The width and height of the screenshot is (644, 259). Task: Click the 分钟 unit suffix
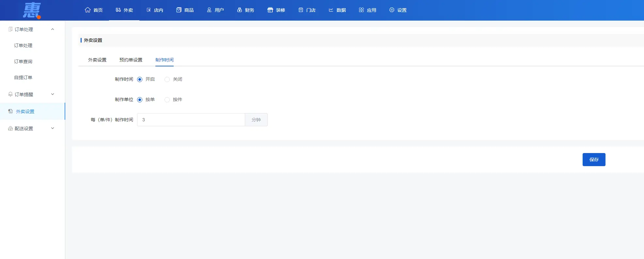[256, 120]
